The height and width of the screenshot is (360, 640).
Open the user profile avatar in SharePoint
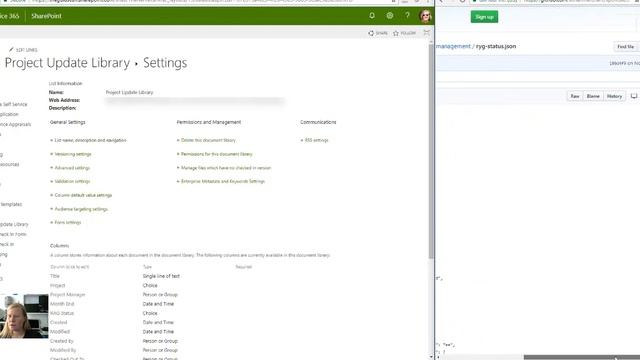426,16
